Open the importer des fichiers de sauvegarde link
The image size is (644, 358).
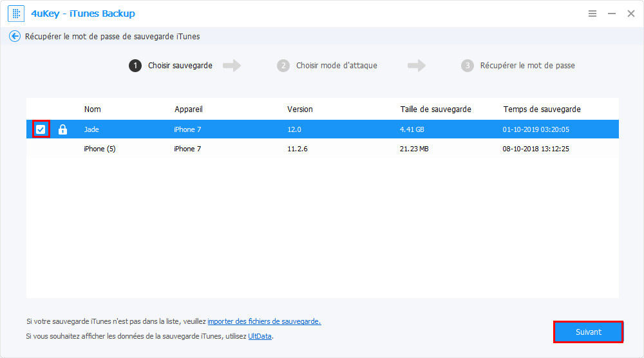[264, 321]
